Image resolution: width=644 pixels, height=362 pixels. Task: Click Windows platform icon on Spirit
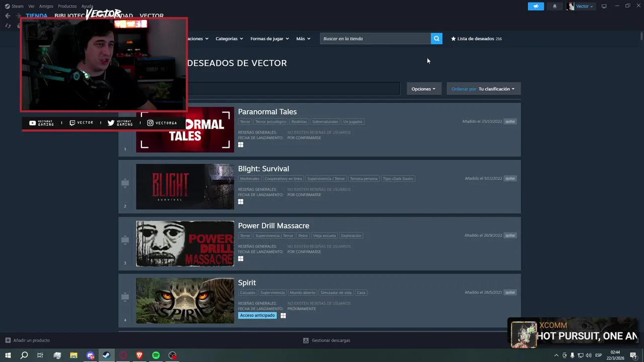click(x=283, y=315)
